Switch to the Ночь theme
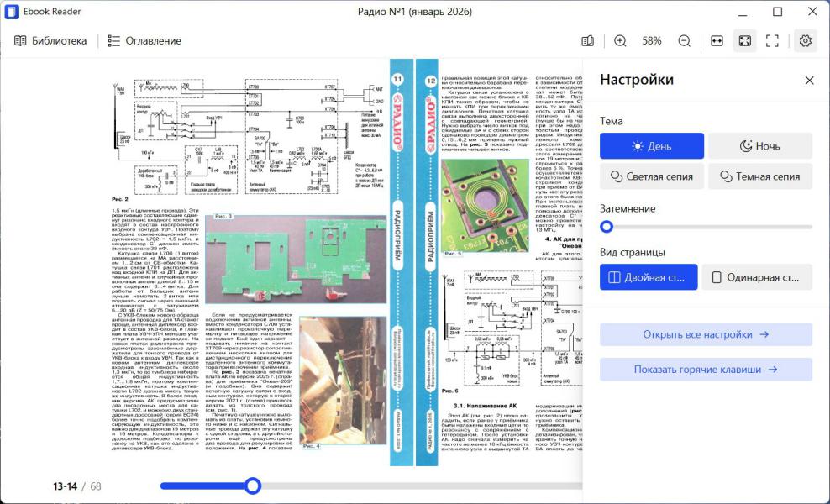830x504 pixels. click(759, 146)
